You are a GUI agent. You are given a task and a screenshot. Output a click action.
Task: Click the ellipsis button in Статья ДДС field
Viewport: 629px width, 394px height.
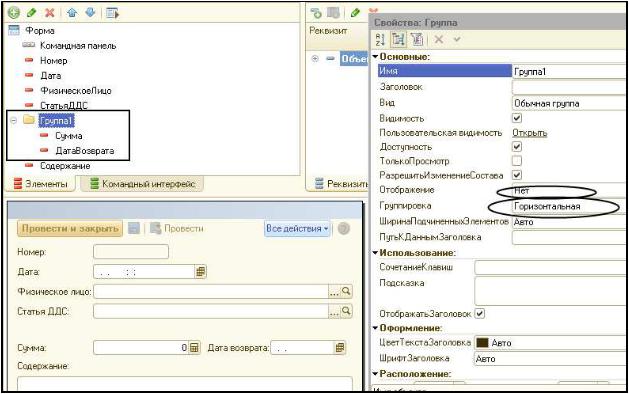pyautogui.click(x=334, y=311)
